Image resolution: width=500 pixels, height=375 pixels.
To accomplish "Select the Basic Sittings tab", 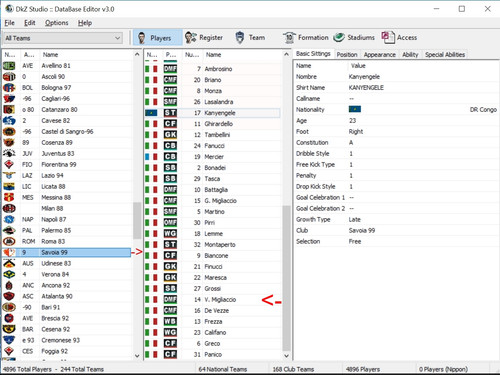I will [313, 54].
